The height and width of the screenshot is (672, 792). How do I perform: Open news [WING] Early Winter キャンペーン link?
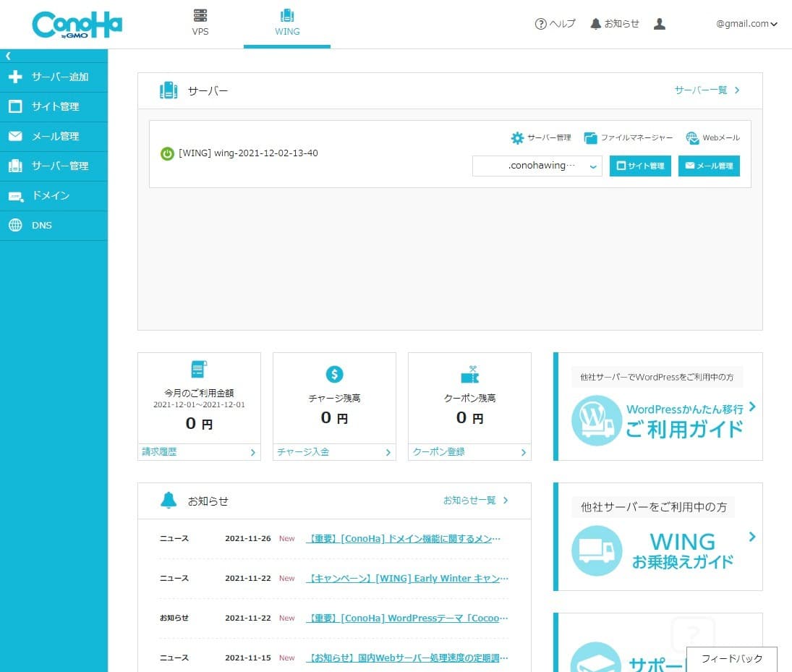pyautogui.click(x=407, y=578)
